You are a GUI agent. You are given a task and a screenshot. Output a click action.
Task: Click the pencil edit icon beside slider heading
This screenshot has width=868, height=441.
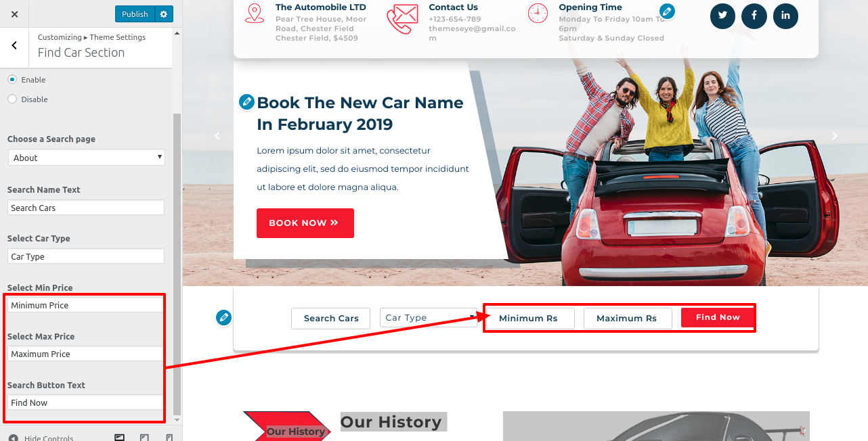click(246, 102)
